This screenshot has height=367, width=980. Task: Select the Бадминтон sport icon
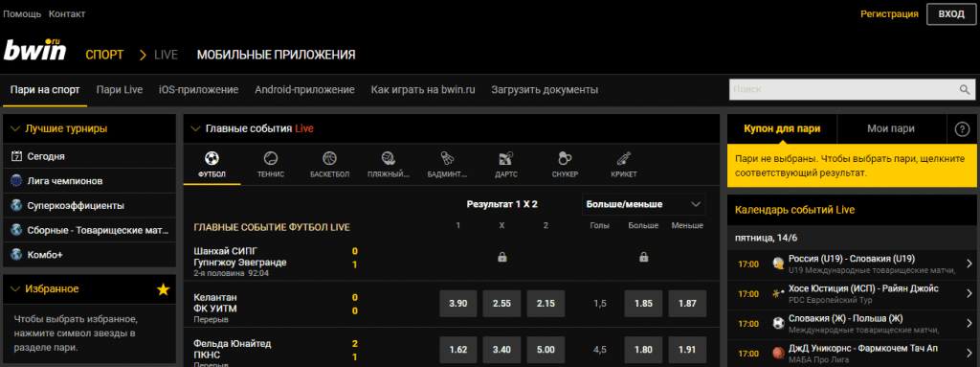(447, 158)
